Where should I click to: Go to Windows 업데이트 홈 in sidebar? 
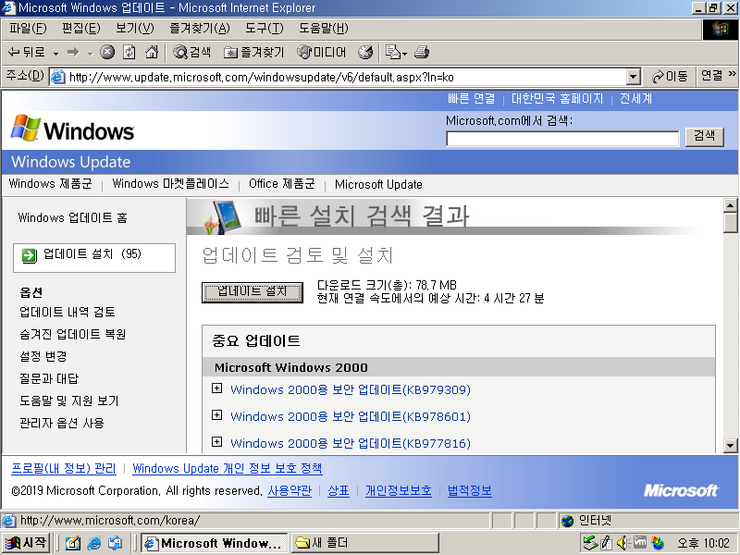(x=72, y=218)
